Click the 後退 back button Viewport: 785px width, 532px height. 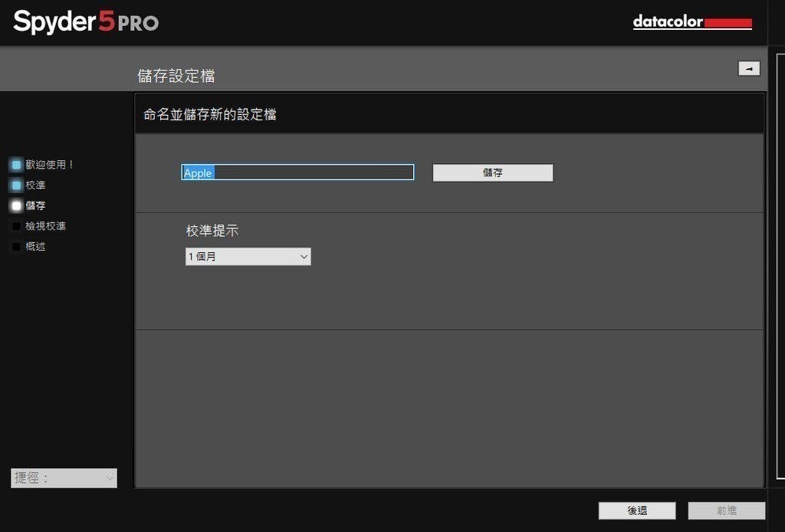pyautogui.click(x=636, y=510)
